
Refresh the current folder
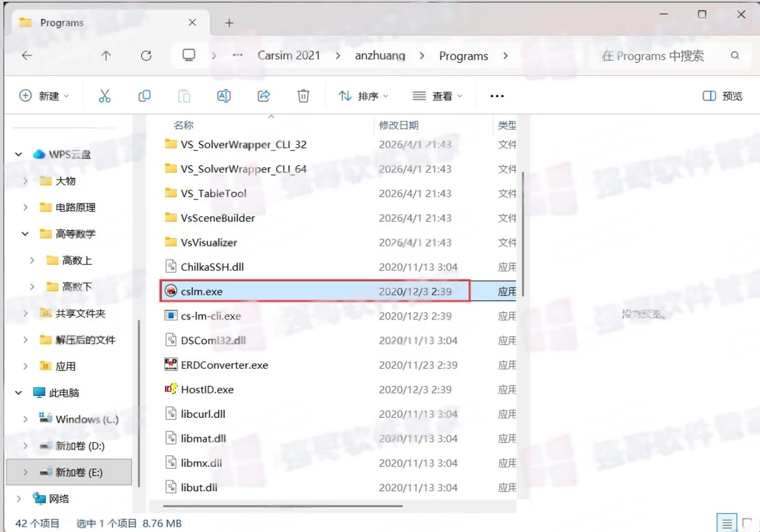(x=146, y=56)
